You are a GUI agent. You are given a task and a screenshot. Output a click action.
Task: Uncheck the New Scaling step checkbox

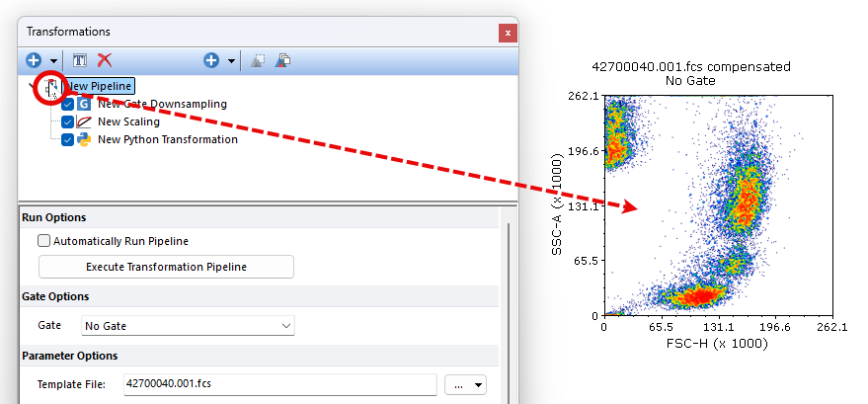pyautogui.click(x=67, y=121)
